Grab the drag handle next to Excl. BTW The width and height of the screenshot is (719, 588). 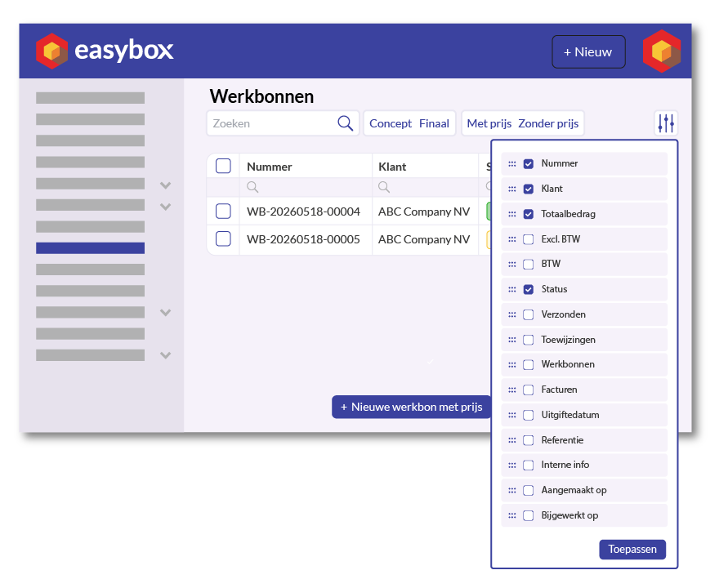point(512,239)
